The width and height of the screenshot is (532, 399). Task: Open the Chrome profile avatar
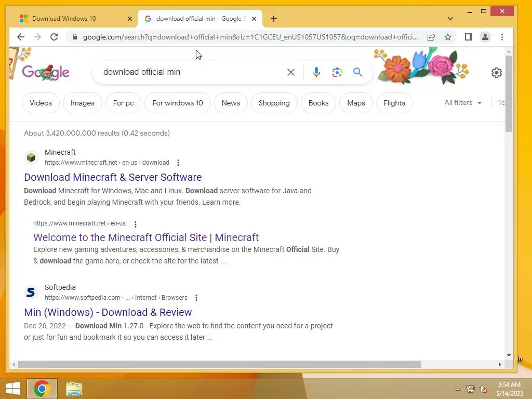click(x=485, y=37)
